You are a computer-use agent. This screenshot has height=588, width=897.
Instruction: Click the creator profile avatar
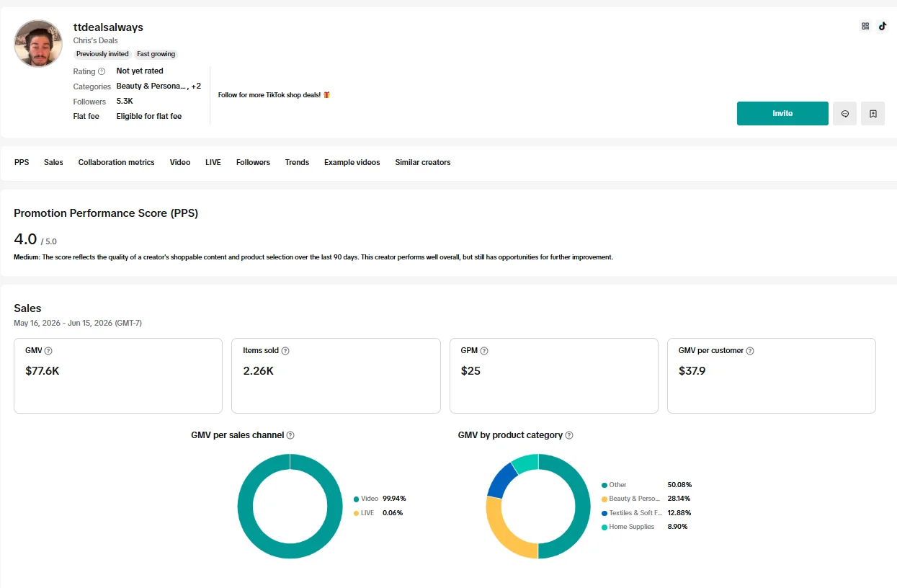pos(38,43)
